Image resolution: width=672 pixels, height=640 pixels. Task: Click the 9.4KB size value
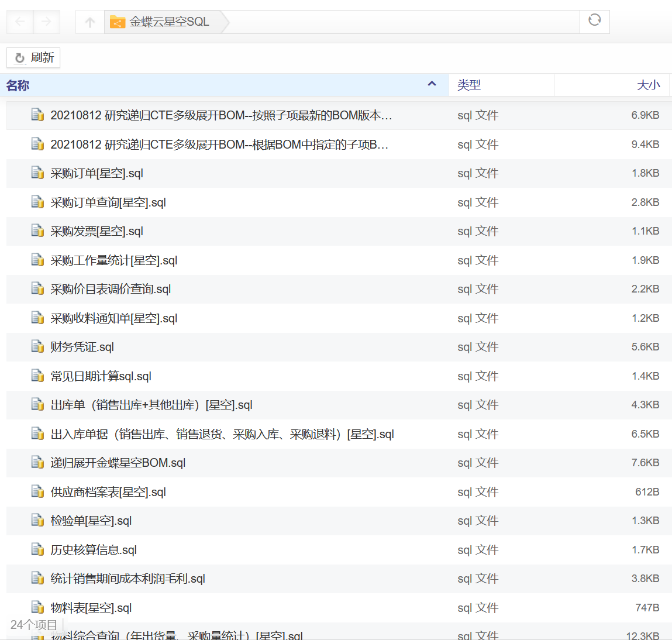[x=645, y=144]
